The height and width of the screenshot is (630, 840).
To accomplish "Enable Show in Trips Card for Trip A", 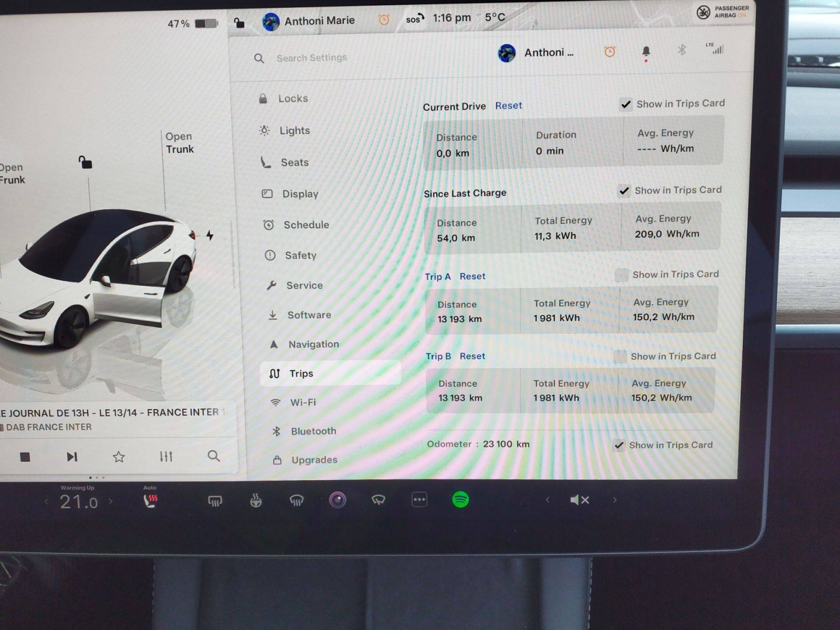I will 621,275.
